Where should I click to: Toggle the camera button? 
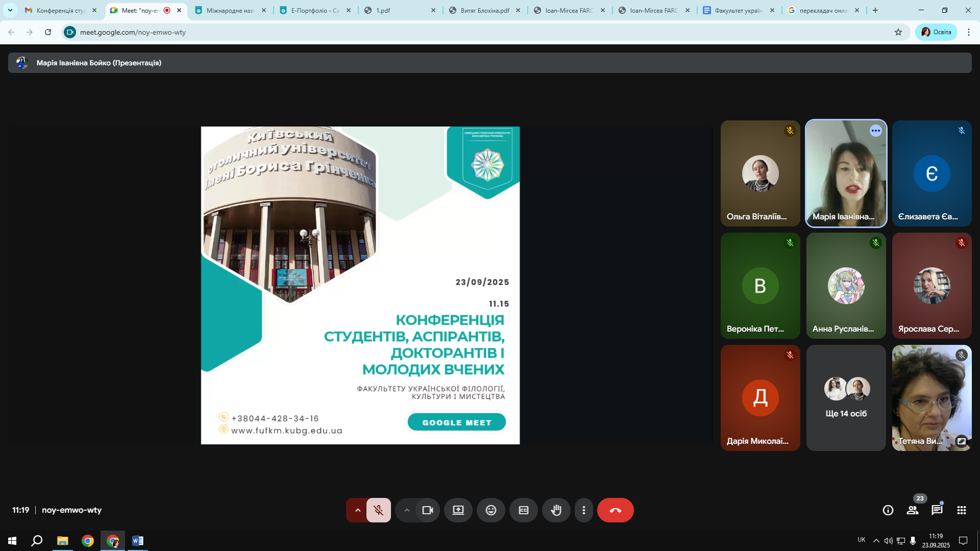pos(427,510)
